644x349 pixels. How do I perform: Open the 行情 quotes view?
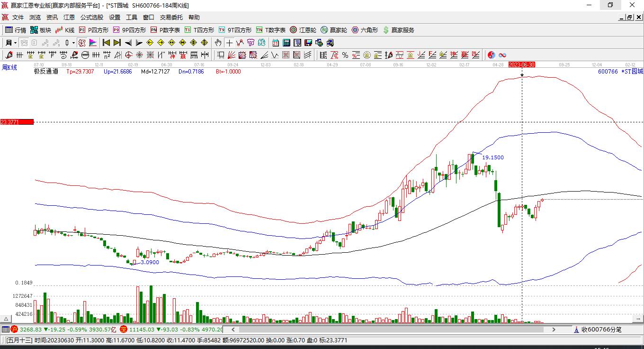tap(16, 30)
